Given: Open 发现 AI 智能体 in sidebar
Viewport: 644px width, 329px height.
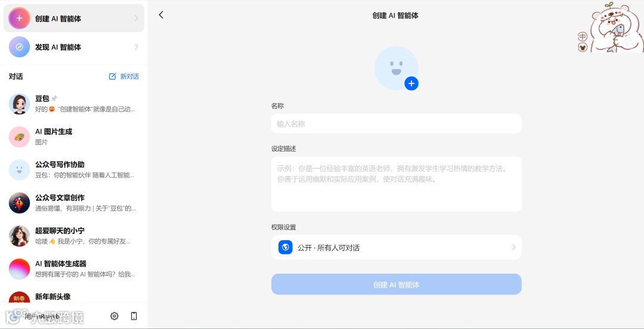Looking at the screenshot, I should click(x=74, y=47).
